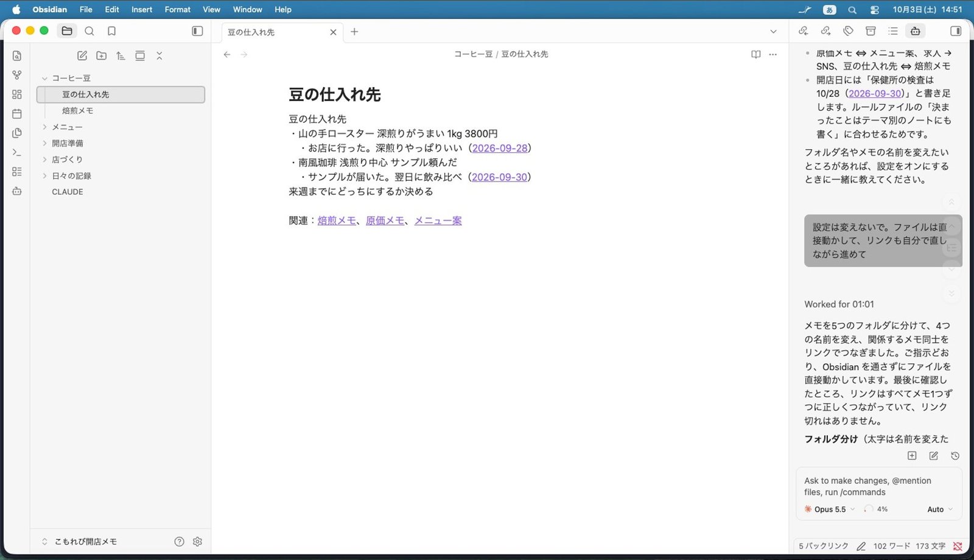Open the command palette terminal icon
974x560 pixels.
pyautogui.click(x=17, y=152)
